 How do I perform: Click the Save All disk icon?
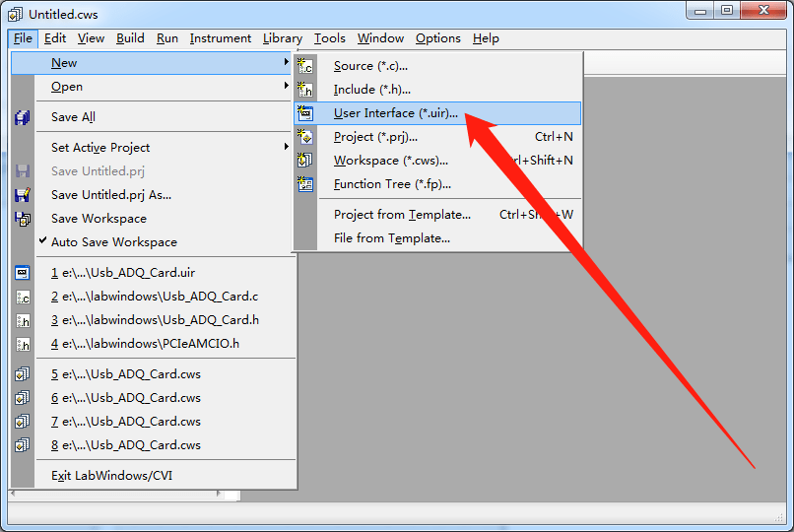click(x=23, y=117)
